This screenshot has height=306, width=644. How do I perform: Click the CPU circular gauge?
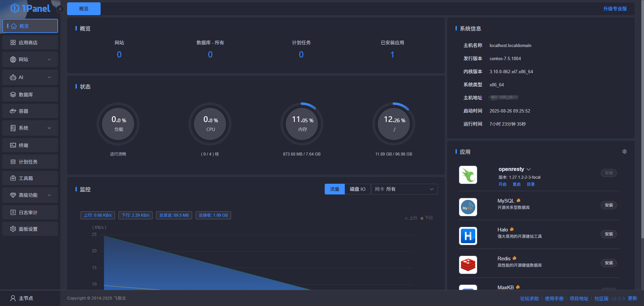tap(210, 124)
